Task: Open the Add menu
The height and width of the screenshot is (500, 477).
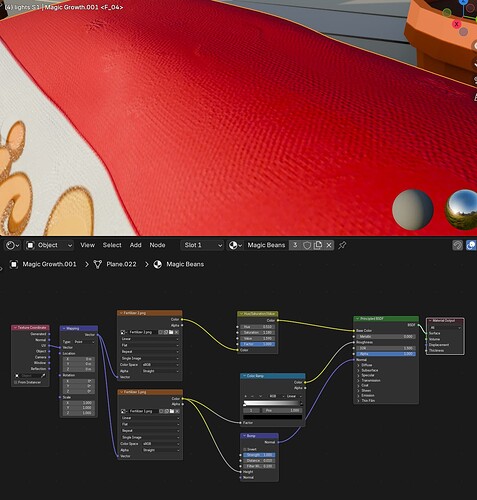Action: click(x=135, y=245)
